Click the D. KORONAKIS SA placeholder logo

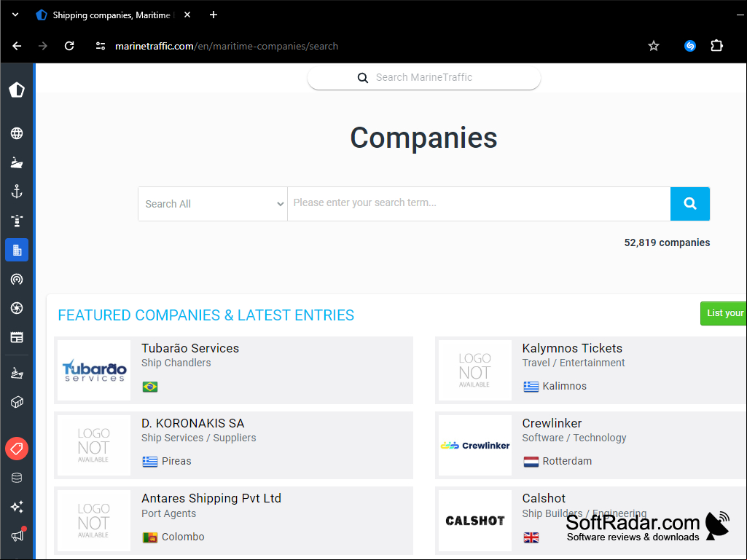94,445
